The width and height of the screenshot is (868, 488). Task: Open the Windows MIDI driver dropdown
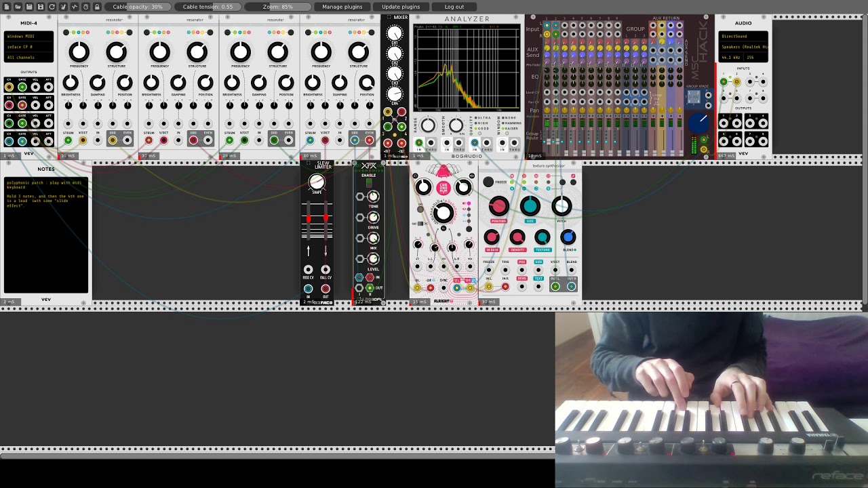click(29, 36)
